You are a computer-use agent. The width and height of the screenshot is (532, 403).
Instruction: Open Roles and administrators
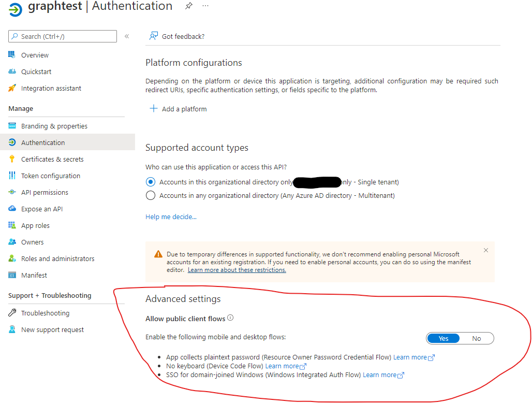(x=57, y=258)
